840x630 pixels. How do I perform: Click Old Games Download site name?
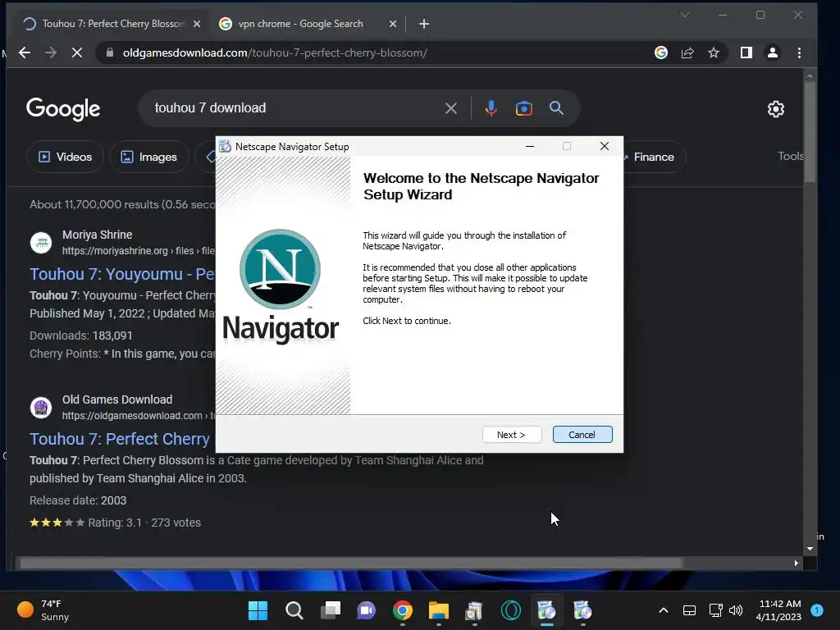117,399
